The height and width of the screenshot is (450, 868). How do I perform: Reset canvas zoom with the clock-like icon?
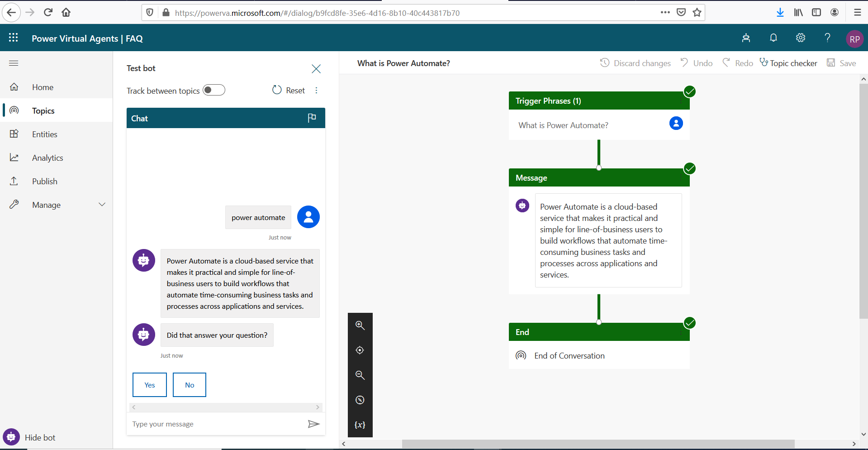tap(360, 400)
